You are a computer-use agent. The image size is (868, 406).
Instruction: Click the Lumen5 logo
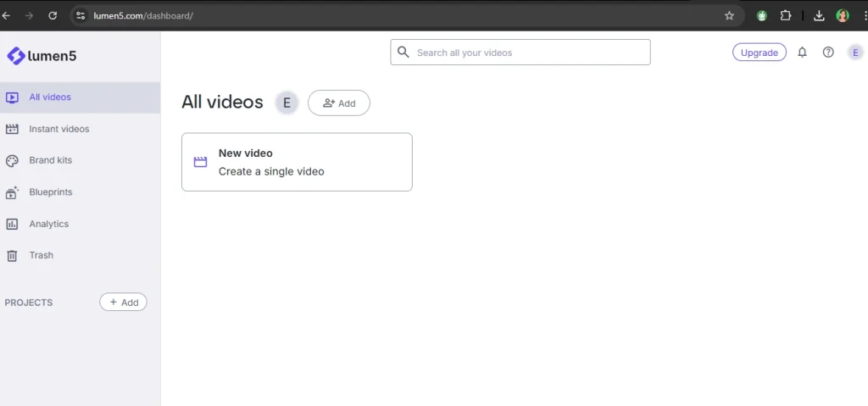42,56
